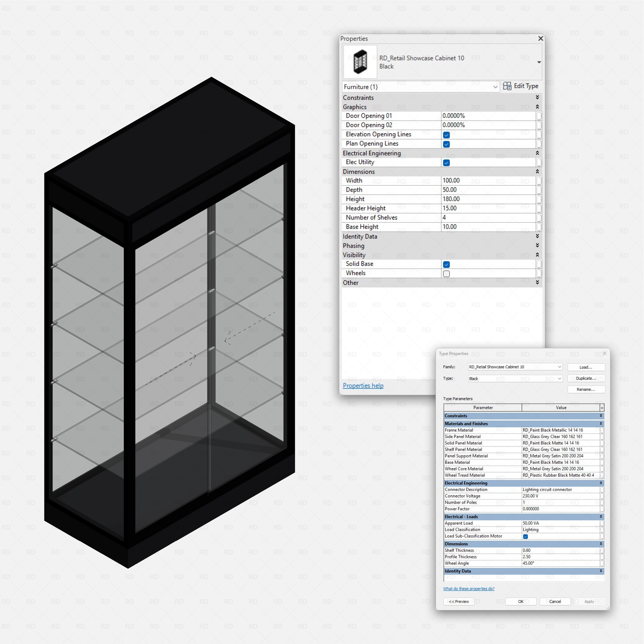The height and width of the screenshot is (644, 644).
Task: Uncheck the Elec Utility checkbox
Action: [446, 163]
